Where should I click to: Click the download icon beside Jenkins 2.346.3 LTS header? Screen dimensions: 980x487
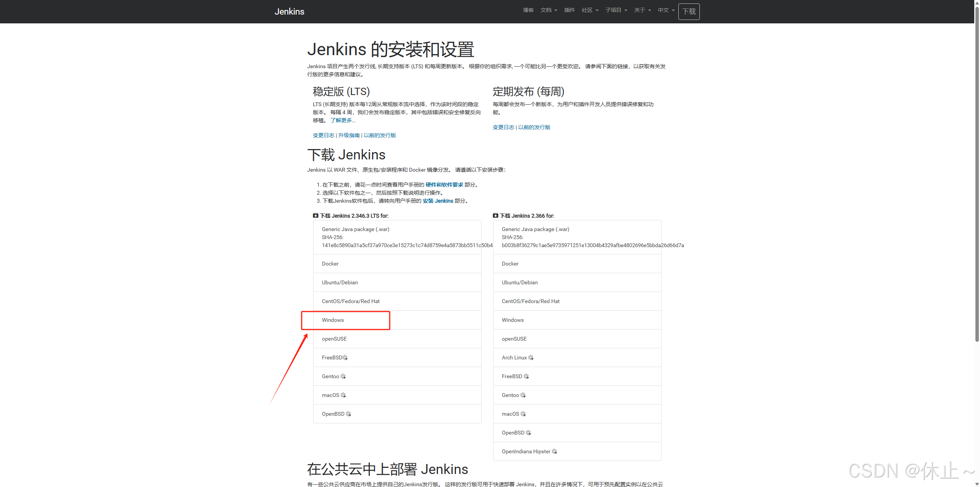click(x=315, y=215)
